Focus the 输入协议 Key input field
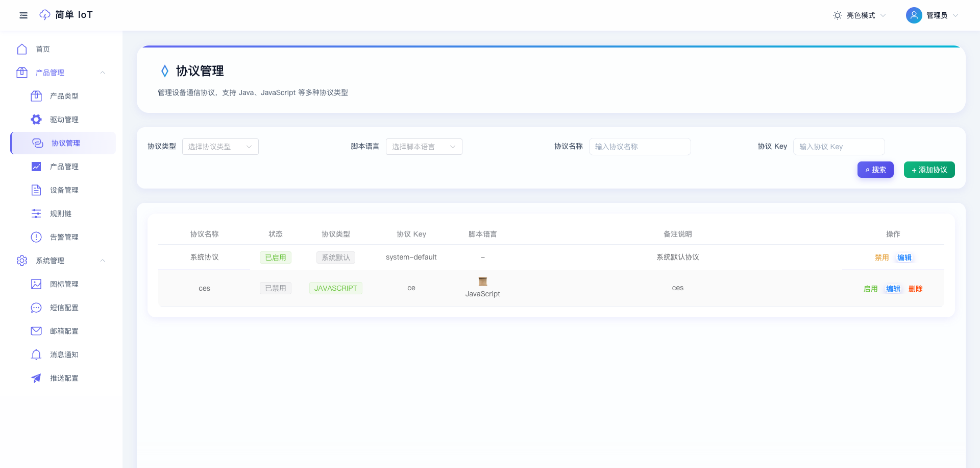 (839, 147)
